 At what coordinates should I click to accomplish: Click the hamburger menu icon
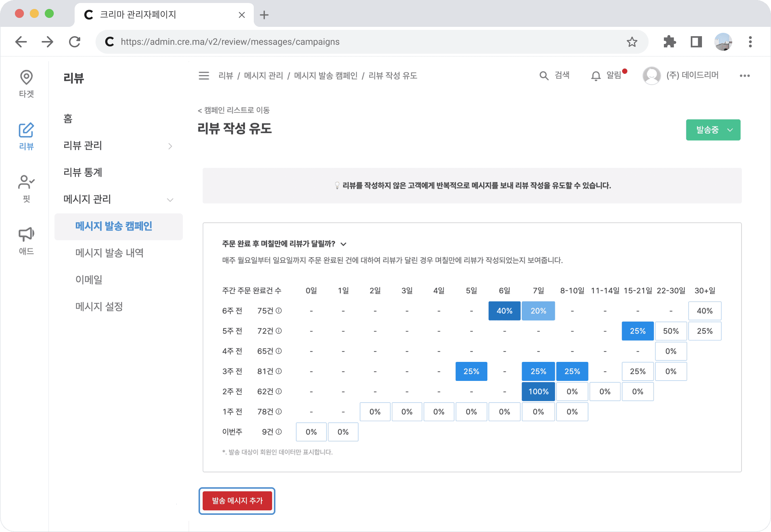point(204,76)
